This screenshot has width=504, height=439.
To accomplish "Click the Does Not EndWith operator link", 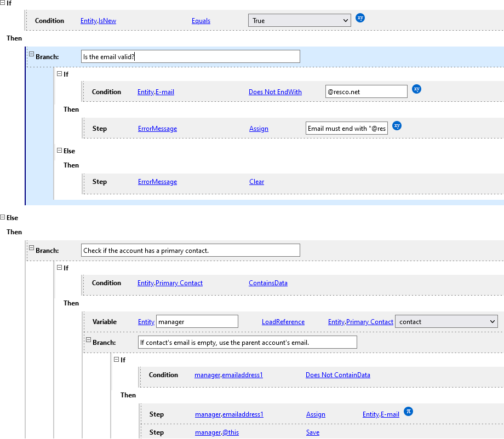I will click(275, 92).
